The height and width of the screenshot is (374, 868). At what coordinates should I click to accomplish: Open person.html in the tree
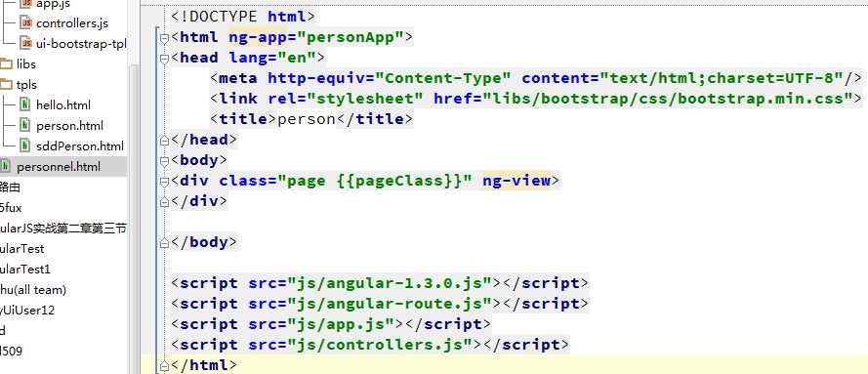coord(69,126)
